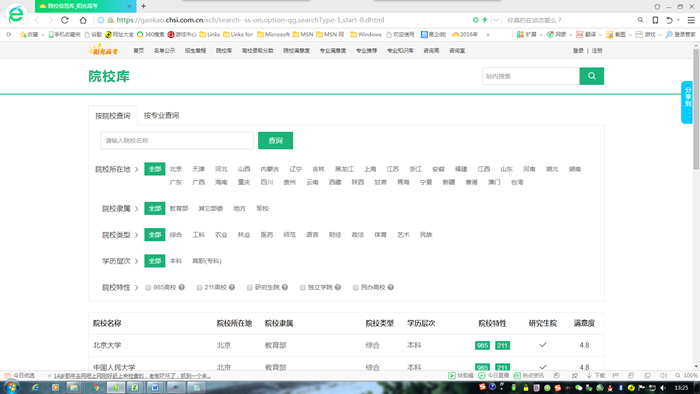Tick the 211高校 checkbox
The width and height of the screenshot is (700, 394).
(200, 288)
